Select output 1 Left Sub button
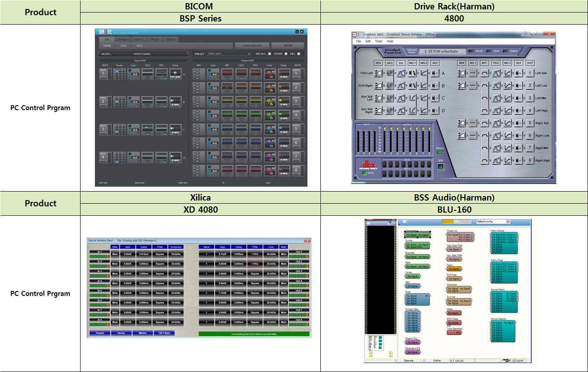The height and width of the screenshot is (372, 588). point(530,73)
